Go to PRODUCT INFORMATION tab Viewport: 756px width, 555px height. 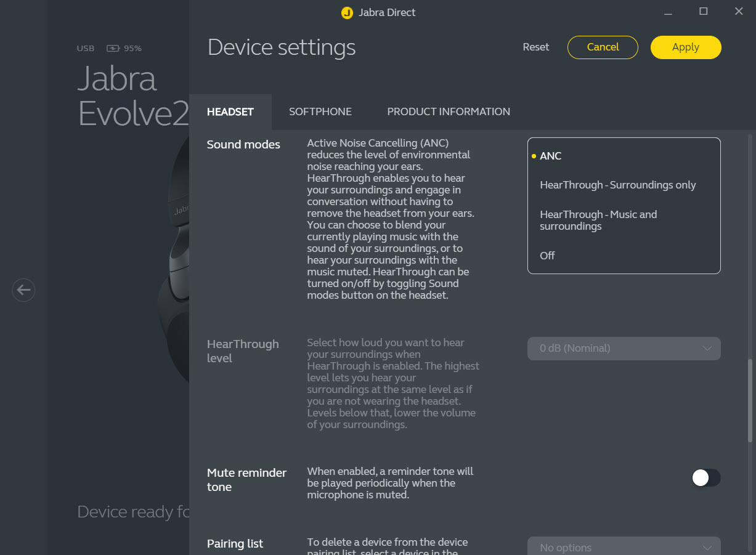[449, 111]
